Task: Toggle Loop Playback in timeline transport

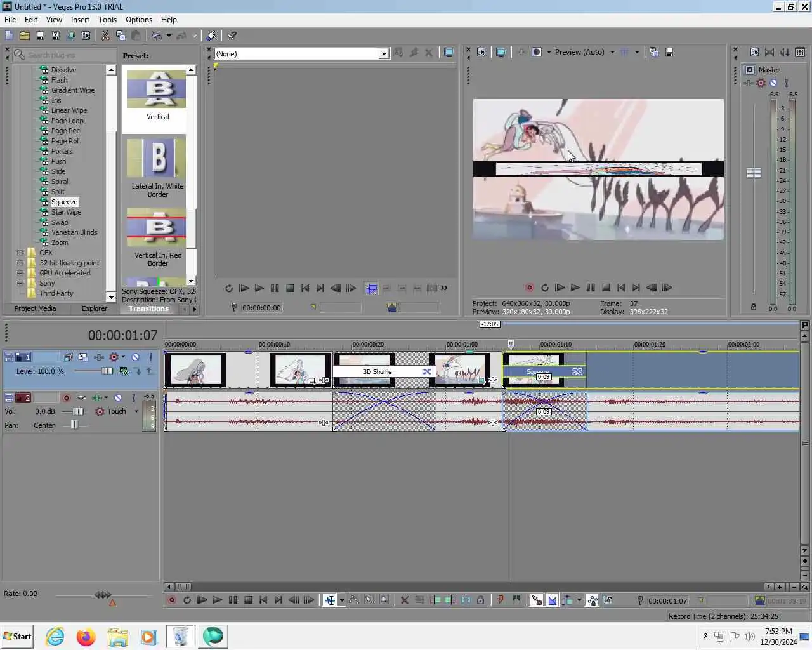Action: click(187, 600)
